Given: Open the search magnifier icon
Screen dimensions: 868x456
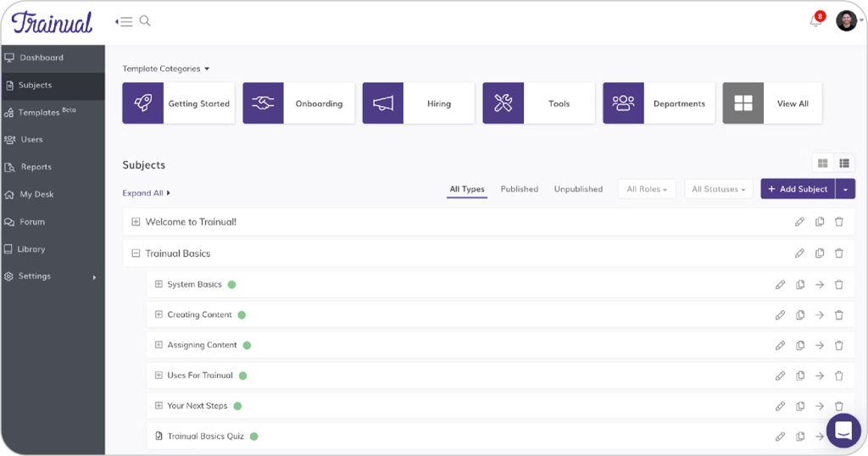Looking at the screenshot, I should 145,21.
